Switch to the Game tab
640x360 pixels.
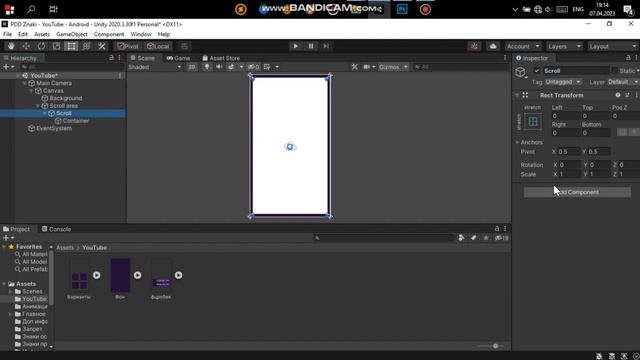(178, 58)
